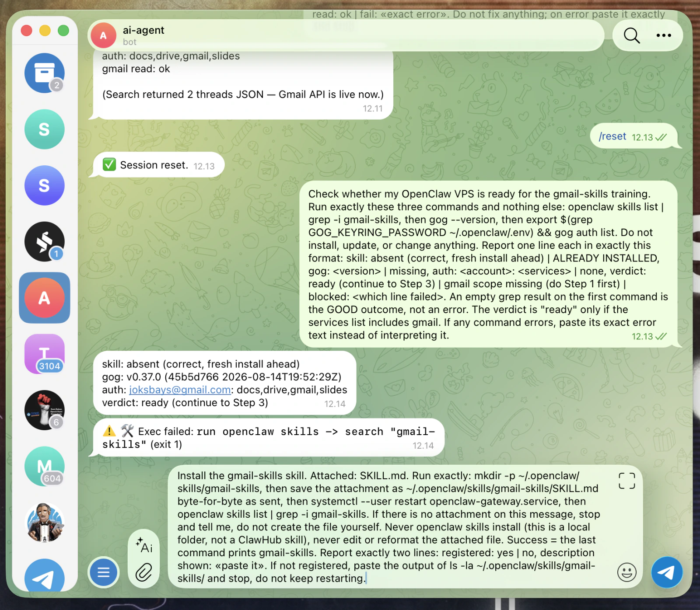Click the ai-agent chat title in header
The width and height of the screenshot is (700, 610).
tap(143, 30)
